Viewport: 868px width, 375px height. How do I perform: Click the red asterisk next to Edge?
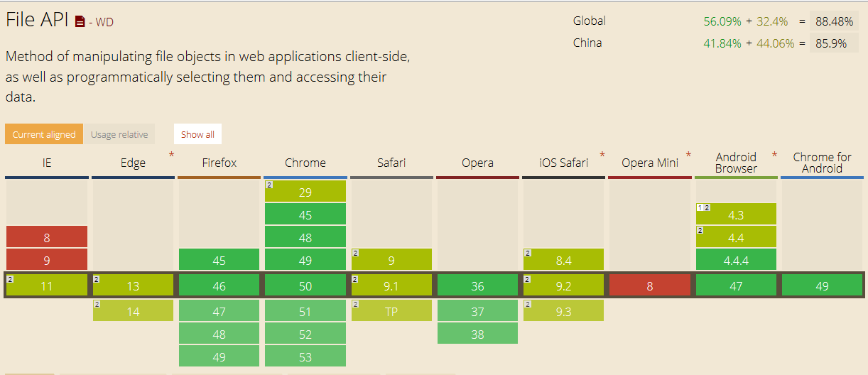[171, 155]
